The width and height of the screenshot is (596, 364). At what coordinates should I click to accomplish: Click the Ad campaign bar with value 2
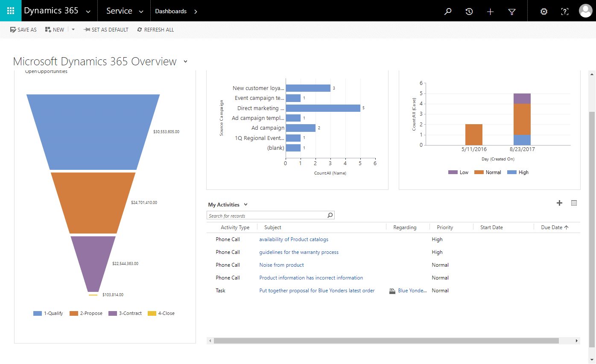click(301, 128)
